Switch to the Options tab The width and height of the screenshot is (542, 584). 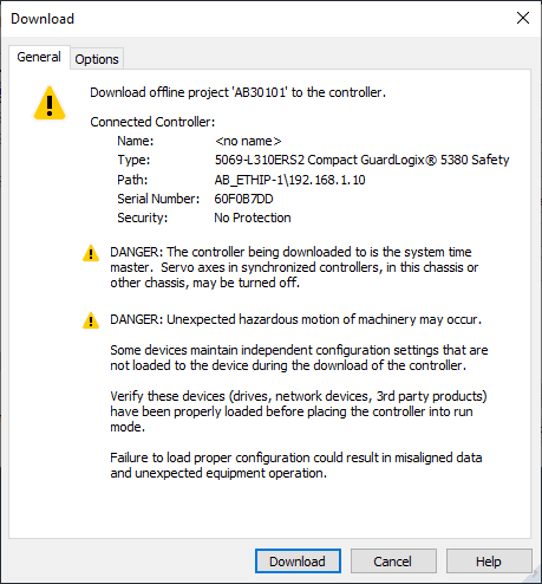pos(97,59)
